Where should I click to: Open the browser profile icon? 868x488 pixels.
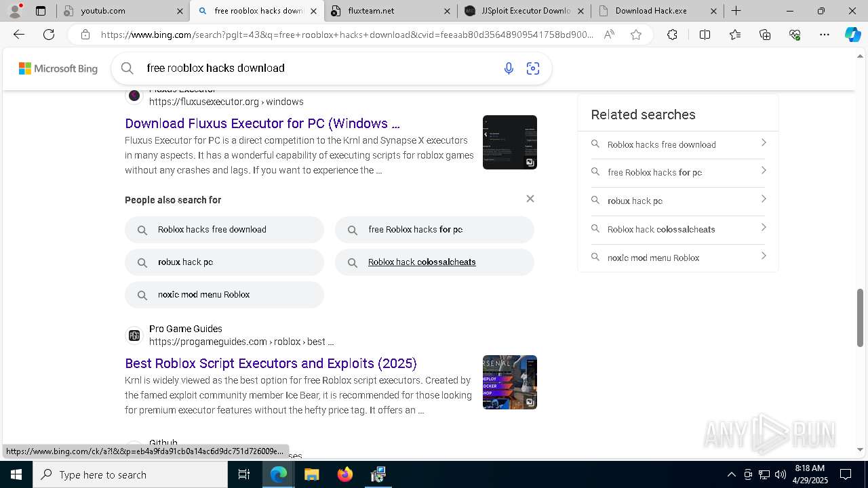15,11
